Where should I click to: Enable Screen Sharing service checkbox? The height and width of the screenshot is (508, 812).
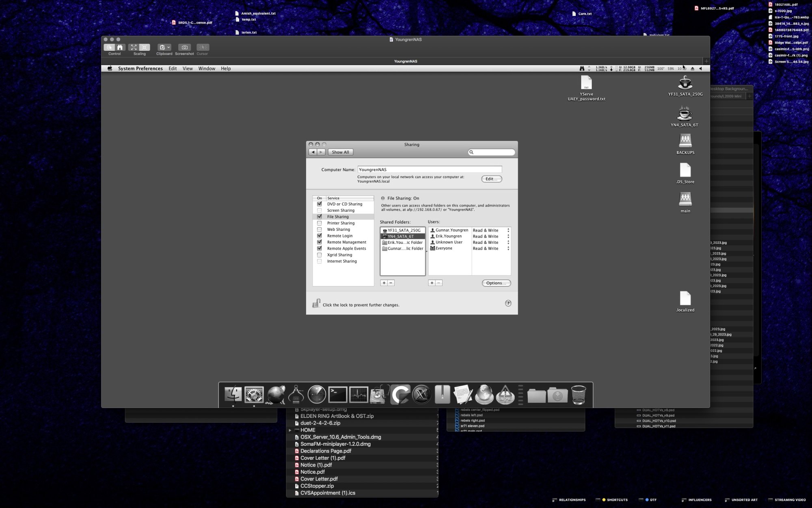(x=320, y=211)
